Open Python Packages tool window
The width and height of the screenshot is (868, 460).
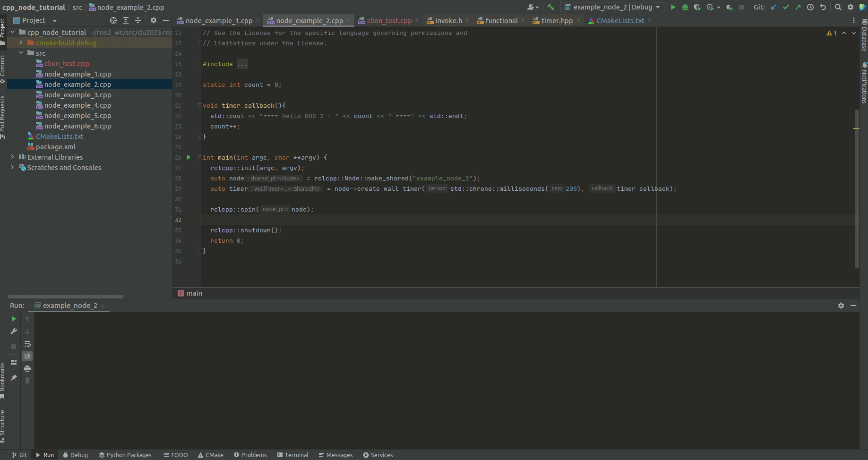click(125, 455)
